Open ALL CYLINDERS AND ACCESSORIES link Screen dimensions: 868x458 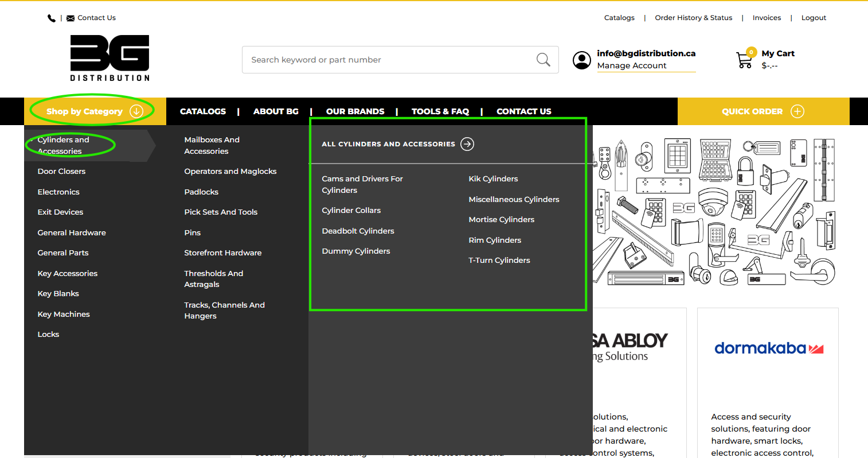click(x=388, y=144)
